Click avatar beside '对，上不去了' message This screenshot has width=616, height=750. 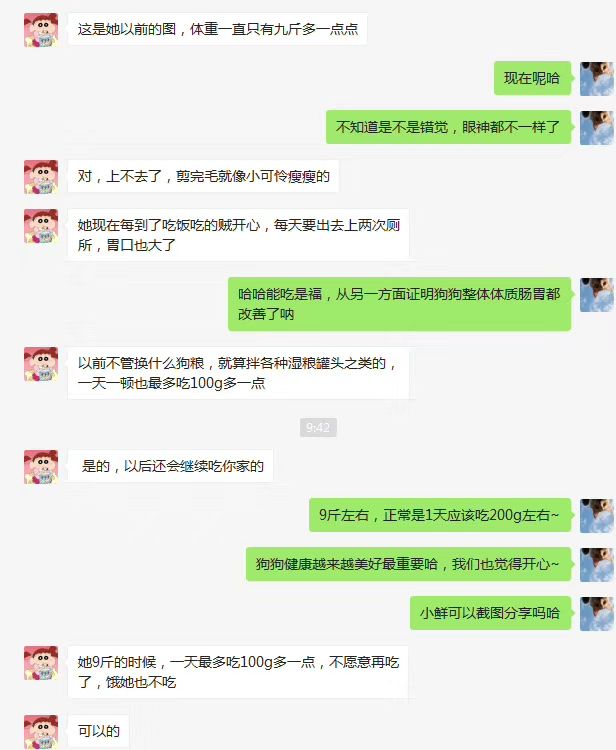pyautogui.click(x=41, y=177)
